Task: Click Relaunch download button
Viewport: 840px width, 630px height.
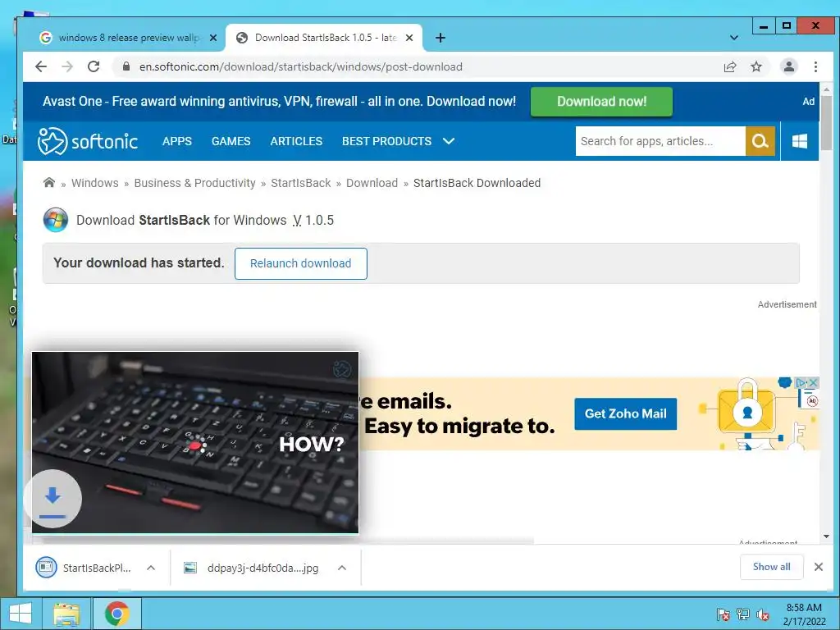Action: (300, 263)
